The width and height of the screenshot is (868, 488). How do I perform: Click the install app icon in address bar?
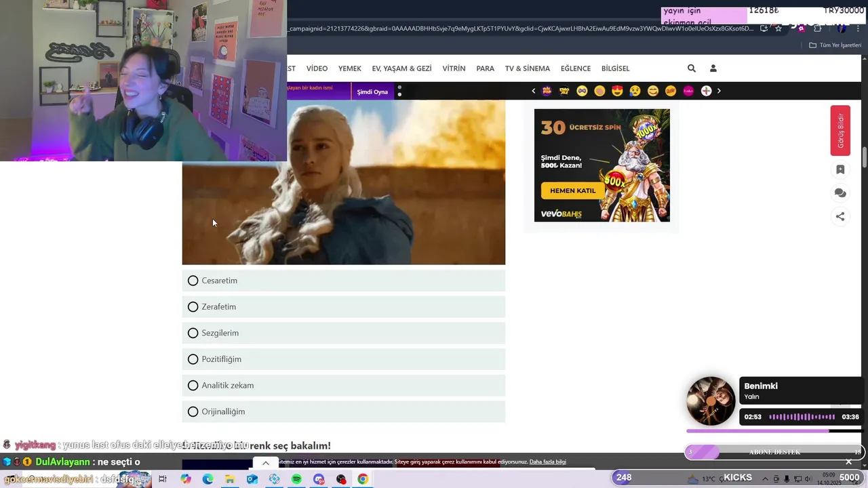pyautogui.click(x=764, y=28)
